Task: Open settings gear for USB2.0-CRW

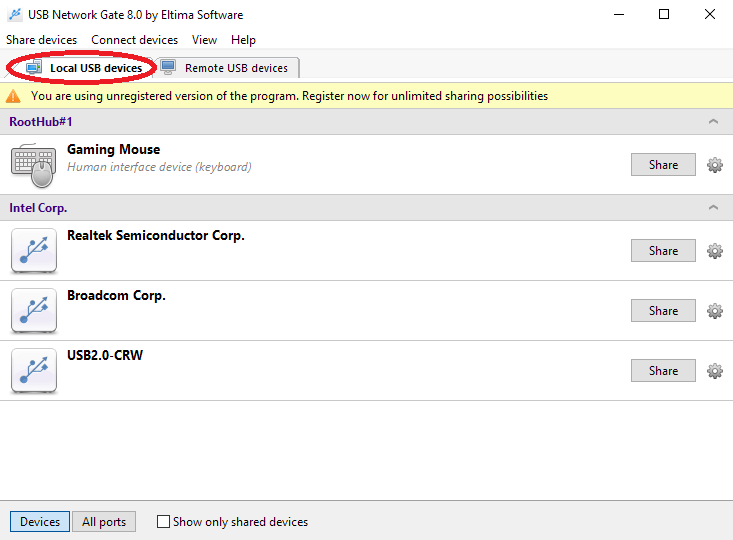Action: tap(714, 371)
